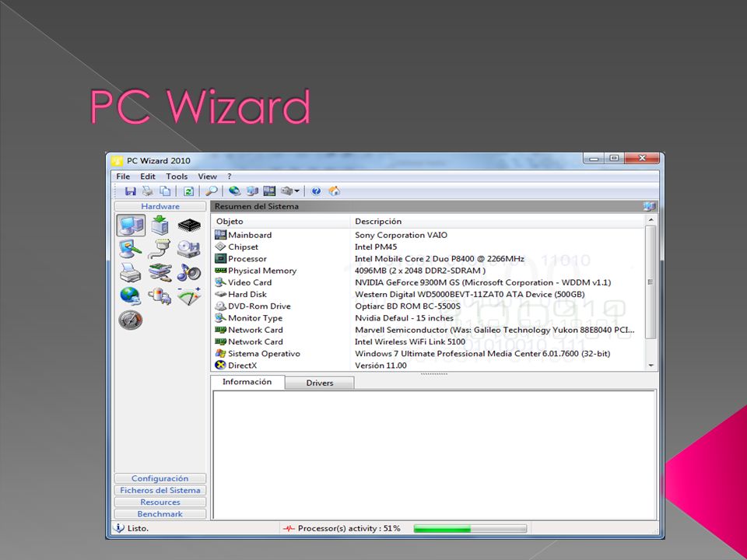The height and width of the screenshot is (560, 747).
Task: Click the green Refresh toolbar icon
Action: pos(188,191)
